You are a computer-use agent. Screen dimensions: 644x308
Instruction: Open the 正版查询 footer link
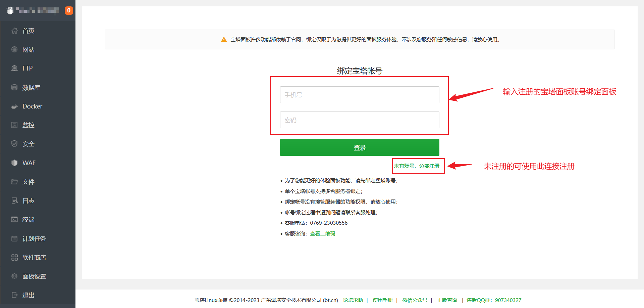pyautogui.click(x=447, y=300)
